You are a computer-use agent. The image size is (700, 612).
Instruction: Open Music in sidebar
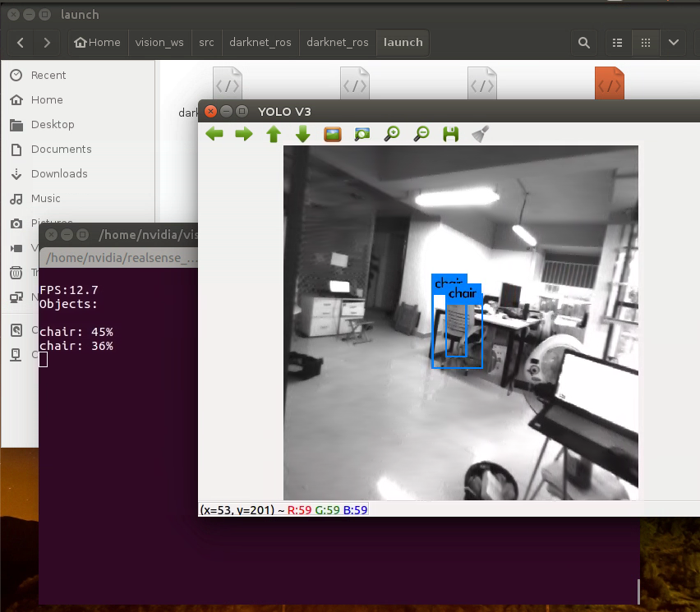coord(45,198)
